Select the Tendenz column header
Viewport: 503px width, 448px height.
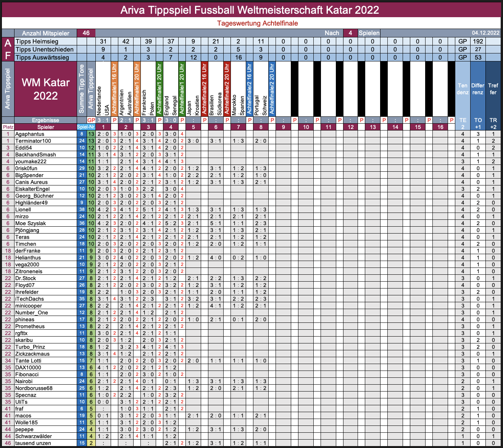463,89
